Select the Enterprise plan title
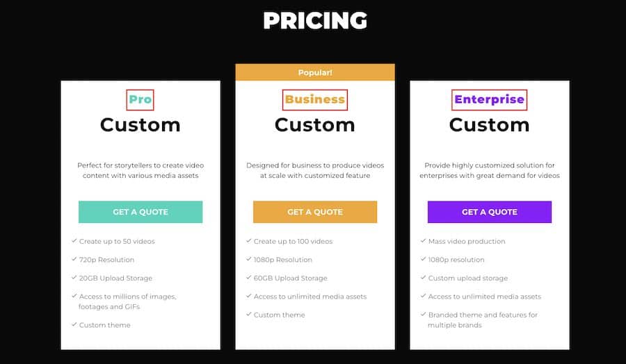This screenshot has height=364, width=626. pyautogui.click(x=490, y=99)
